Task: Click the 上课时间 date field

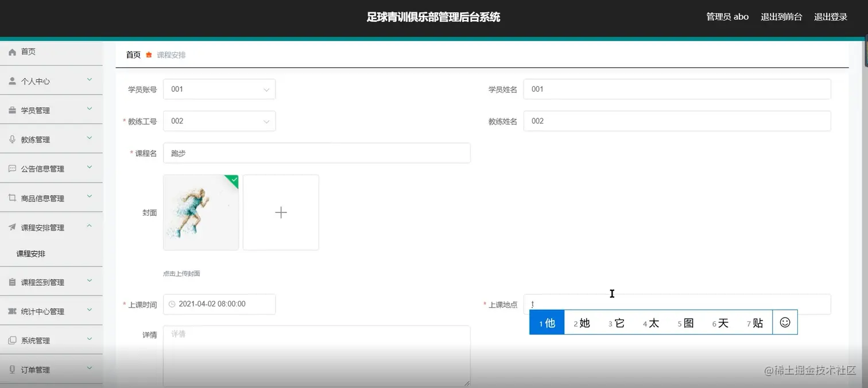Action: pyautogui.click(x=219, y=304)
